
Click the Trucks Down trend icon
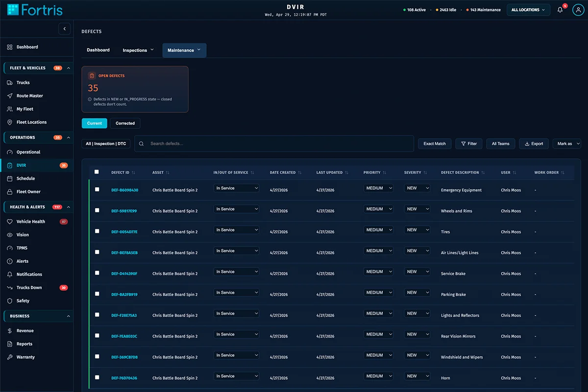click(x=10, y=288)
